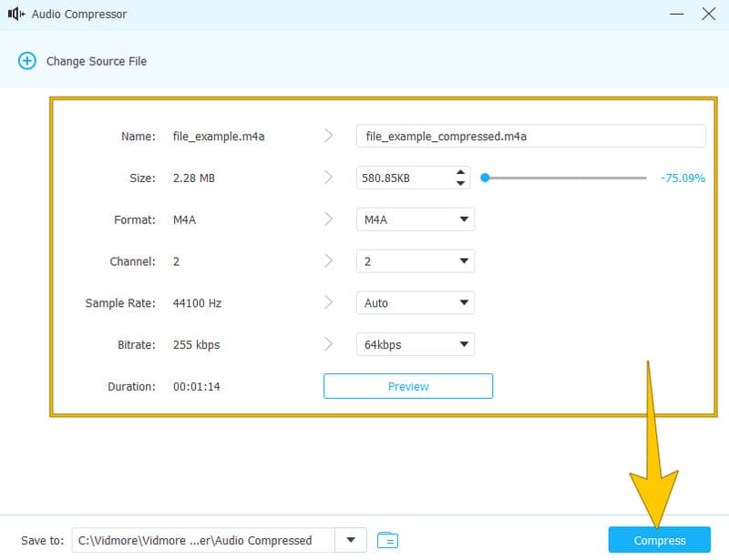
Task: Click the 580.85KB size input field
Action: [x=403, y=178]
